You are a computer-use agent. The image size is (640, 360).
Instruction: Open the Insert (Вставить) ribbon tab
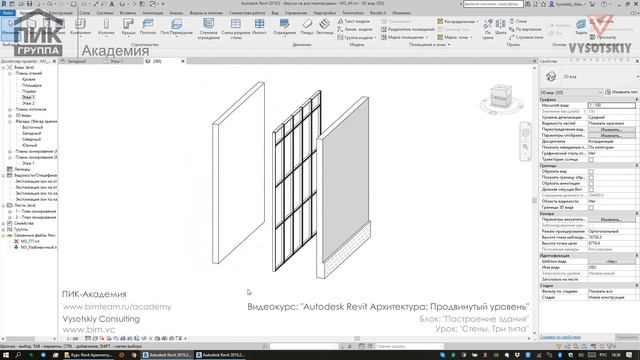(128, 13)
